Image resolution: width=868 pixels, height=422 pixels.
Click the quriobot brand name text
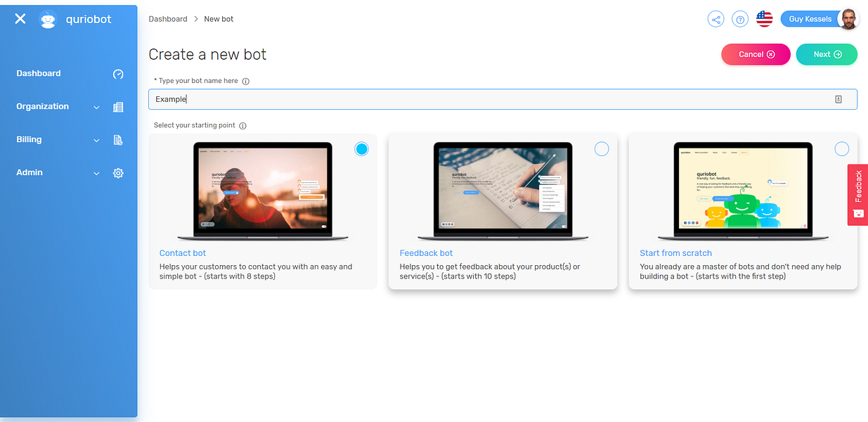(89, 20)
